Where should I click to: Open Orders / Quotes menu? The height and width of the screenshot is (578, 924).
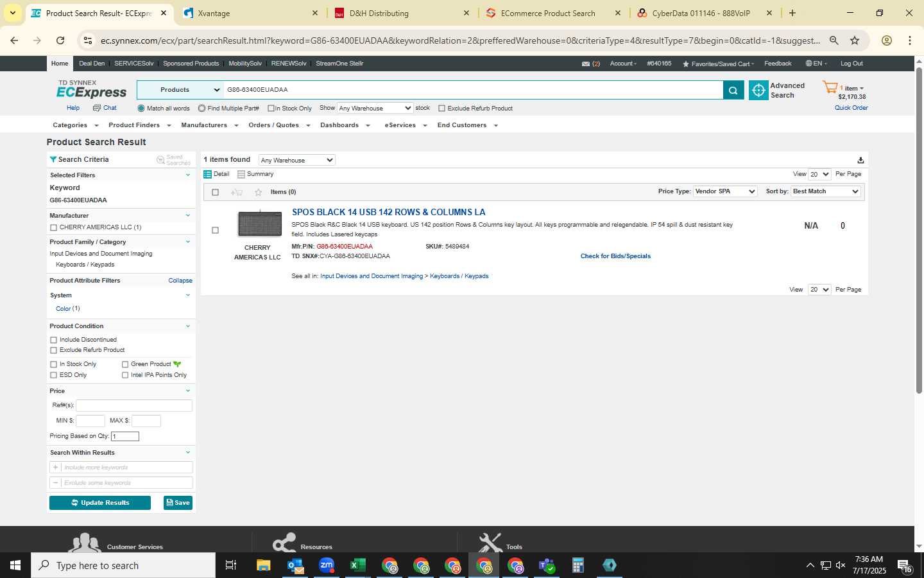click(279, 125)
